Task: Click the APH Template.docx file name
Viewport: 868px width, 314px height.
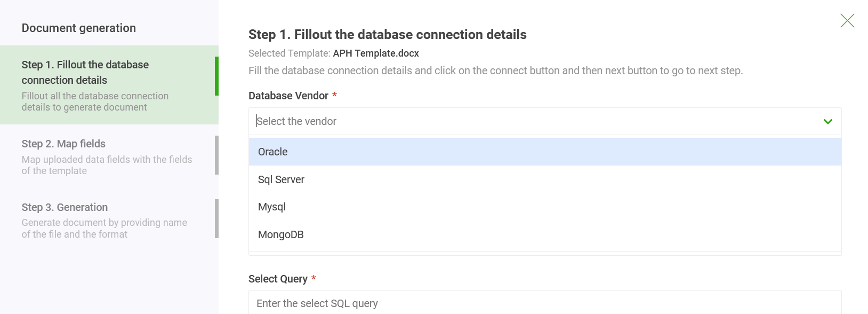Action: click(x=376, y=53)
